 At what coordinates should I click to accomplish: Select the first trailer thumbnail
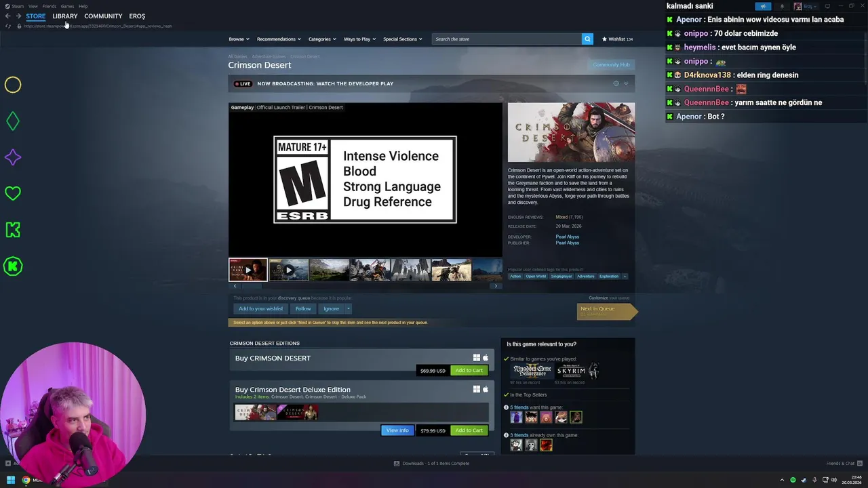(248, 270)
